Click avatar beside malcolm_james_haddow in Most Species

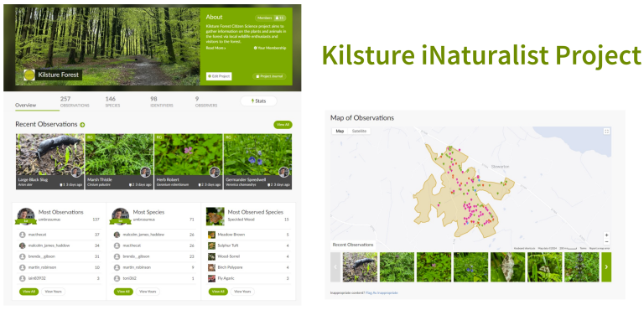click(x=117, y=235)
